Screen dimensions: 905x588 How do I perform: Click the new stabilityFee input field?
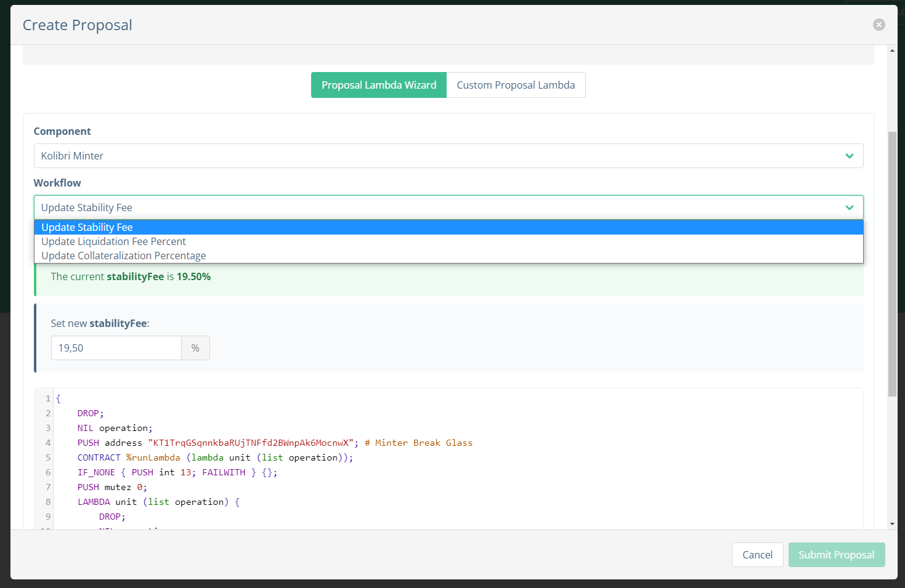click(116, 348)
